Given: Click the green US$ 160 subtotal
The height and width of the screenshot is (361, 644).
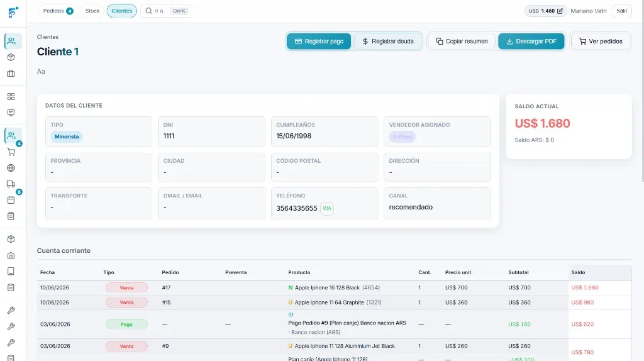Looking at the screenshot, I should [519, 324].
